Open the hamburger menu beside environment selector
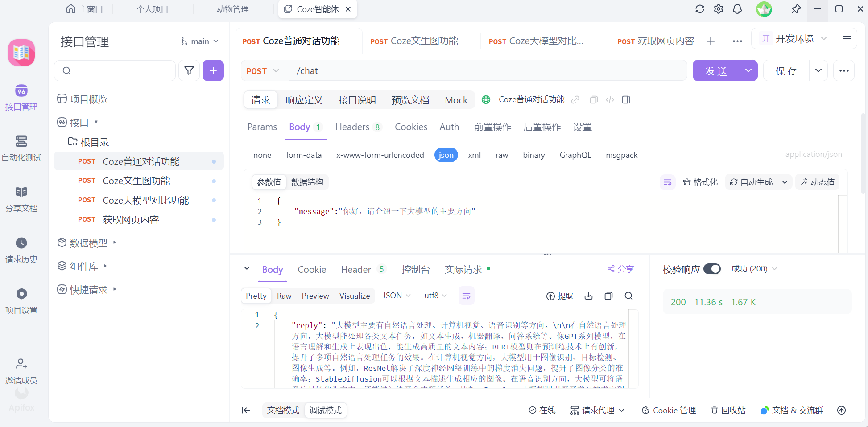 click(x=847, y=39)
